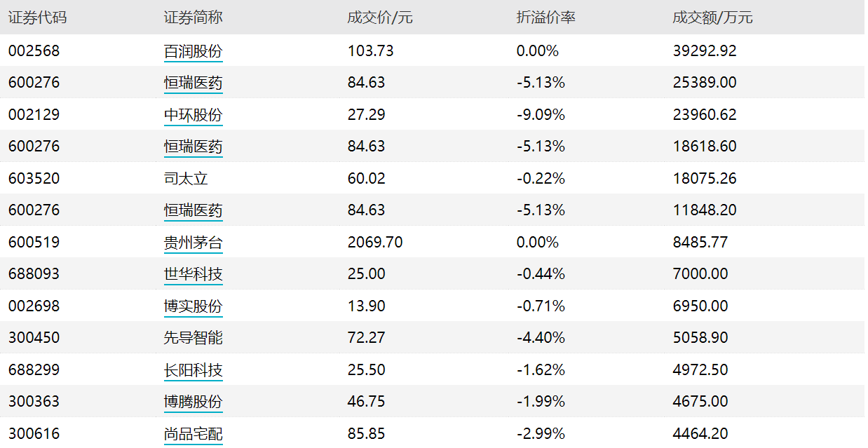Select the 博实股份 link
Viewport: 868px width, 448px height.
tap(193, 306)
